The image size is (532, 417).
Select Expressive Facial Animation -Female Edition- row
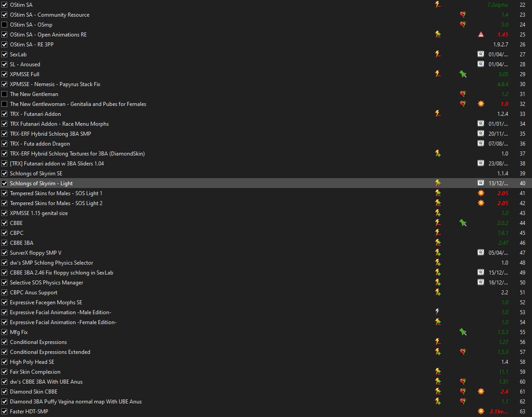(63, 322)
